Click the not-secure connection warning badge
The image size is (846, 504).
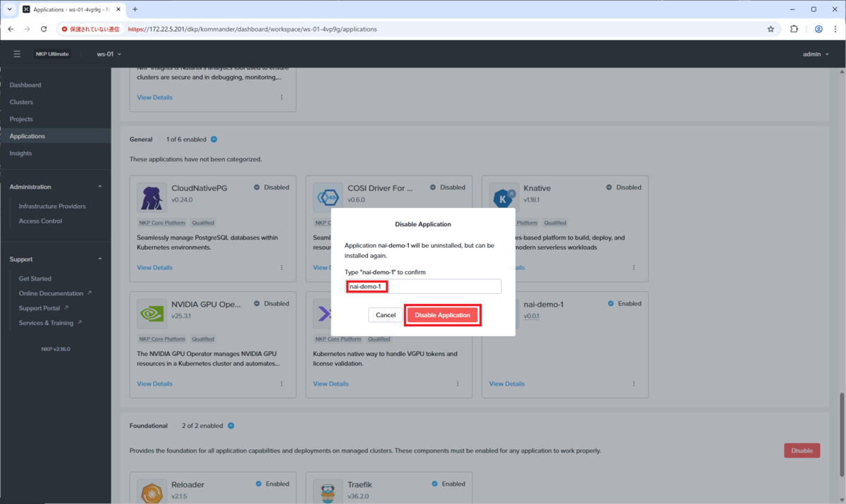(90, 29)
